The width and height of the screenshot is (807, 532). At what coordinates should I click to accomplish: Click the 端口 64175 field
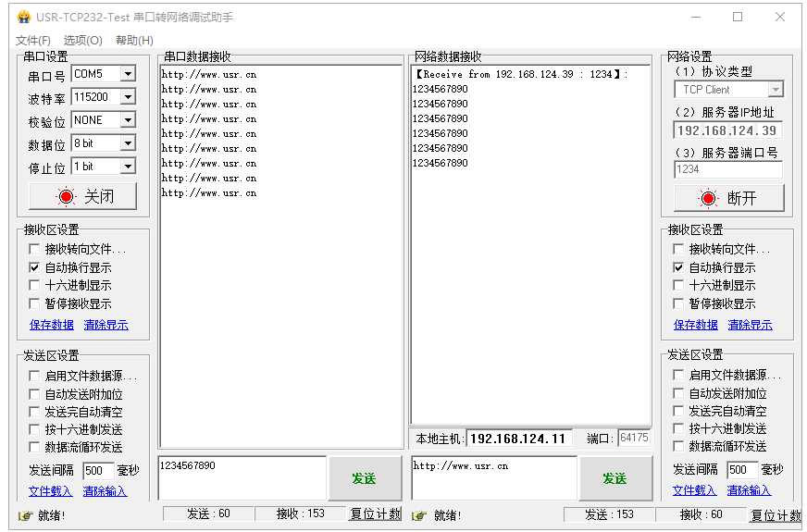pyautogui.click(x=634, y=438)
